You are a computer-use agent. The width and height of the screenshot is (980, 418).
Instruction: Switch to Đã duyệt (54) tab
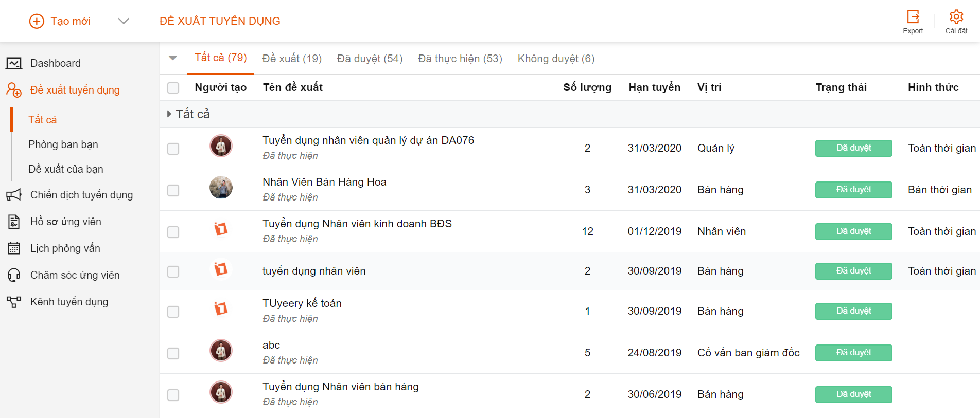point(370,59)
